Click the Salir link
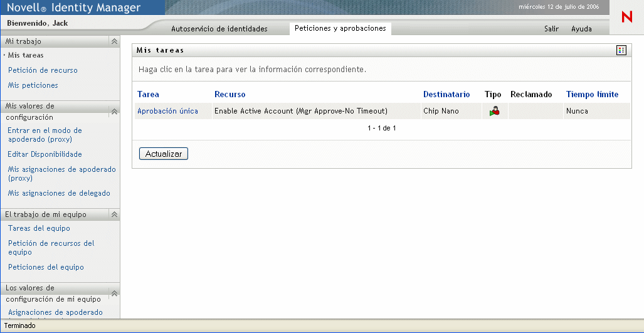Image resolution: width=644 pixels, height=333 pixels. coord(551,29)
